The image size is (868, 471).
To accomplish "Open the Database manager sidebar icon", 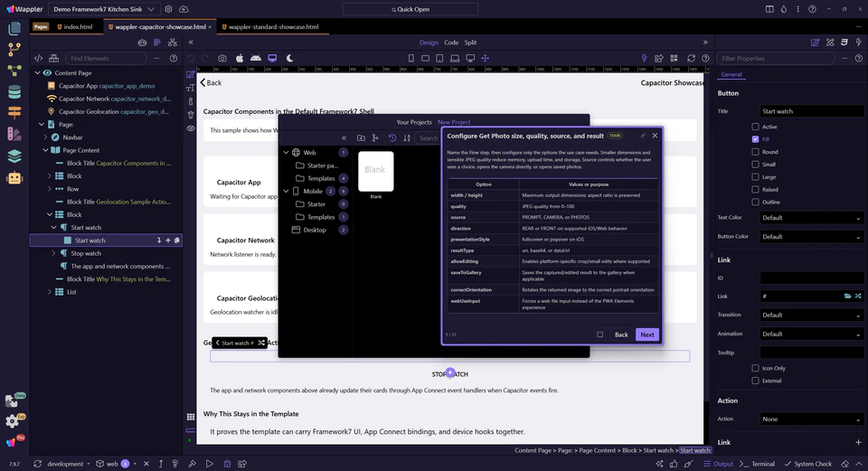I will (x=14, y=92).
